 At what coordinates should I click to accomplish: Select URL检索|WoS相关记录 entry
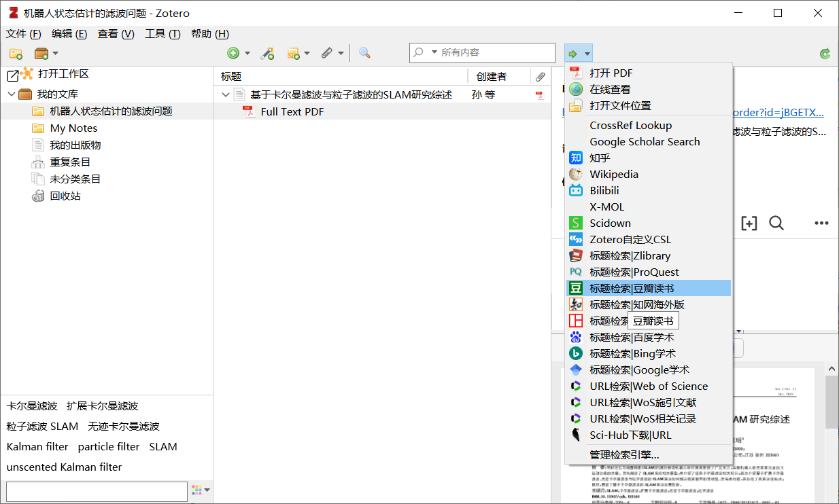pos(649,418)
